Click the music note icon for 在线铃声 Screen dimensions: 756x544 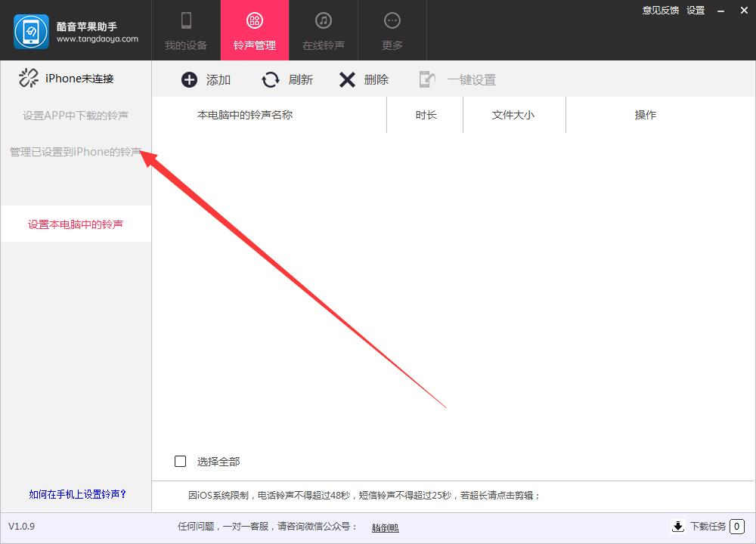(323, 20)
